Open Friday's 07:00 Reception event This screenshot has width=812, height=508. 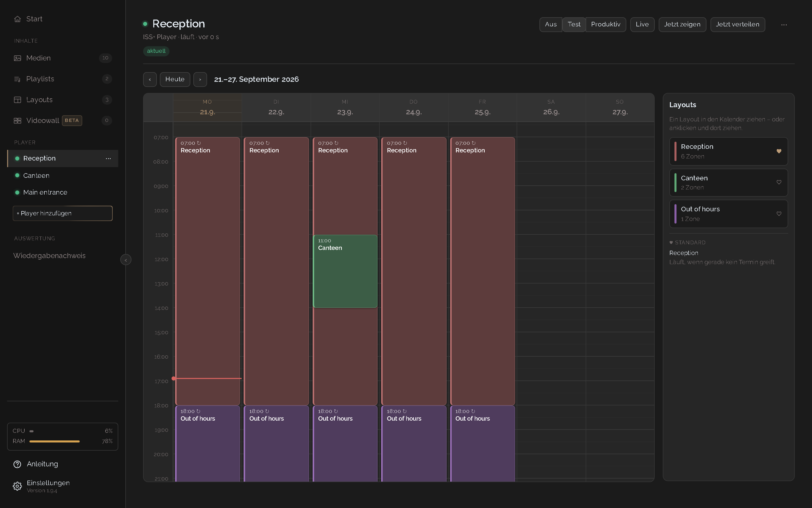(482, 271)
